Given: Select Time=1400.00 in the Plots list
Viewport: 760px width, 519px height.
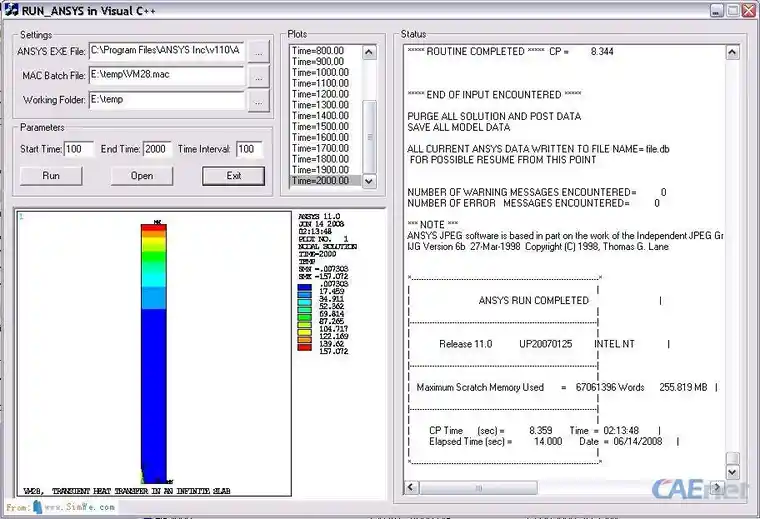Looking at the screenshot, I should [x=325, y=116].
